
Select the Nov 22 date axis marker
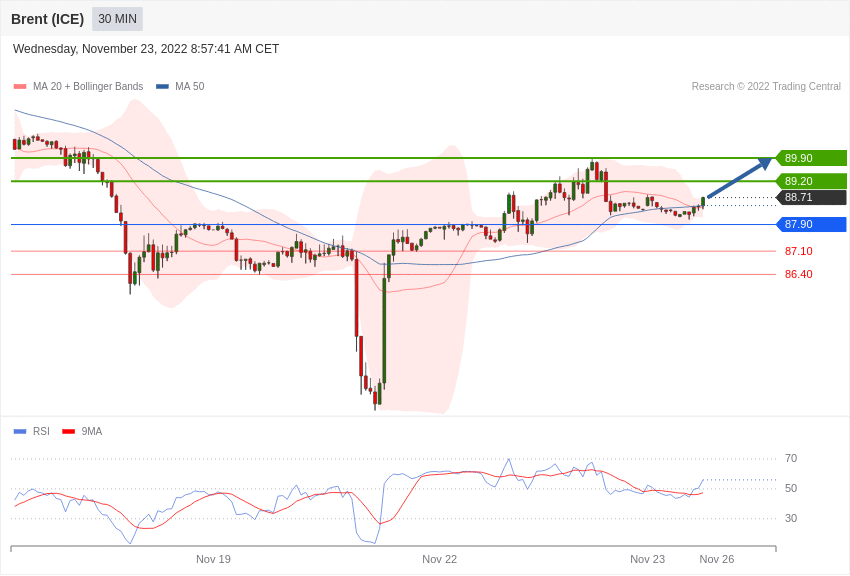(439, 559)
